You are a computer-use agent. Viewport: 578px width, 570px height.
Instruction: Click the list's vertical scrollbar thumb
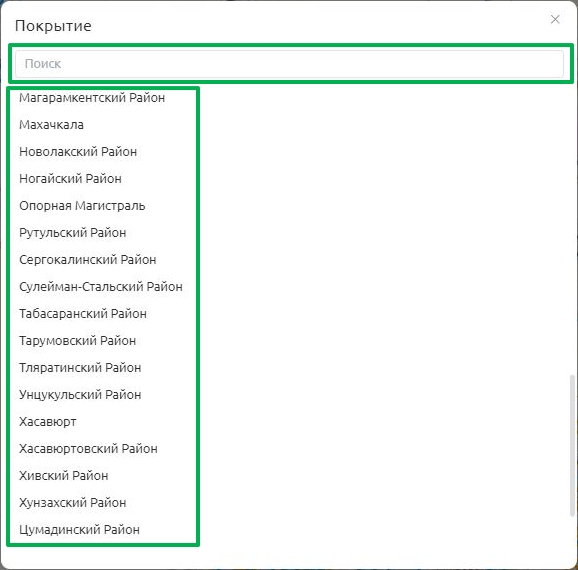[x=572, y=445]
